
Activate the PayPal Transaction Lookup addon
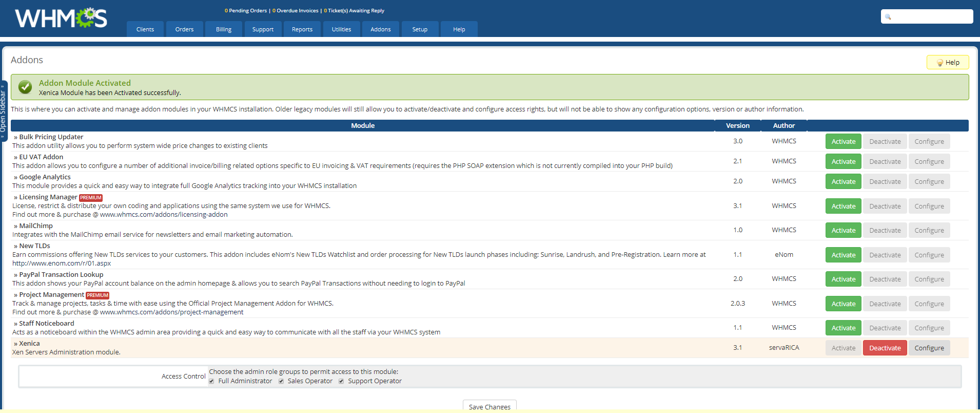[x=844, y=279]
